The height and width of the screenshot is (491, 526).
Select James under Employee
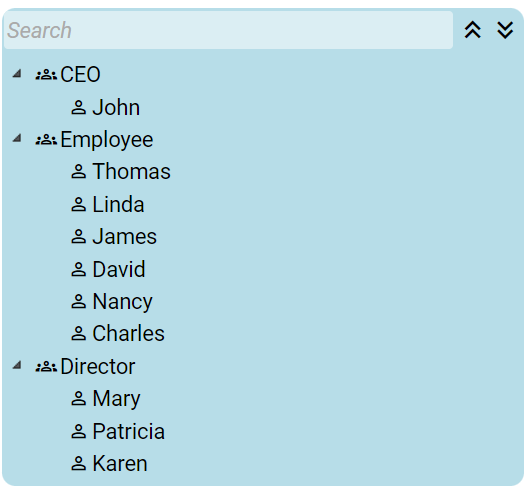124,236
